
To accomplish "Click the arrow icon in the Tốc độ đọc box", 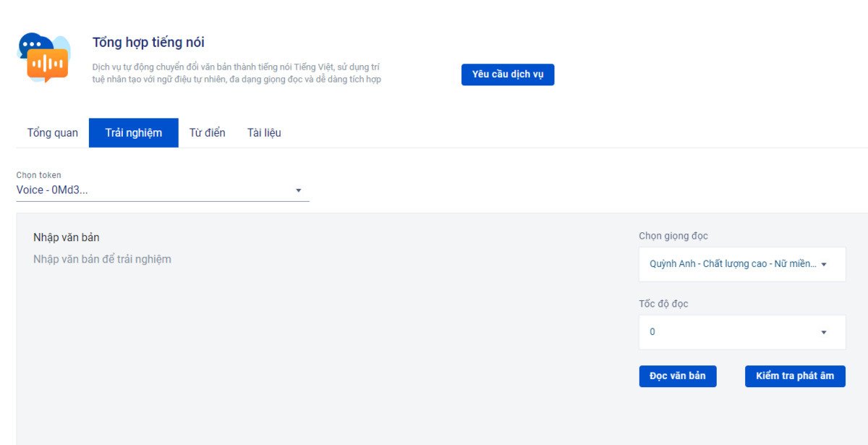I will click(x=823, y=332).
